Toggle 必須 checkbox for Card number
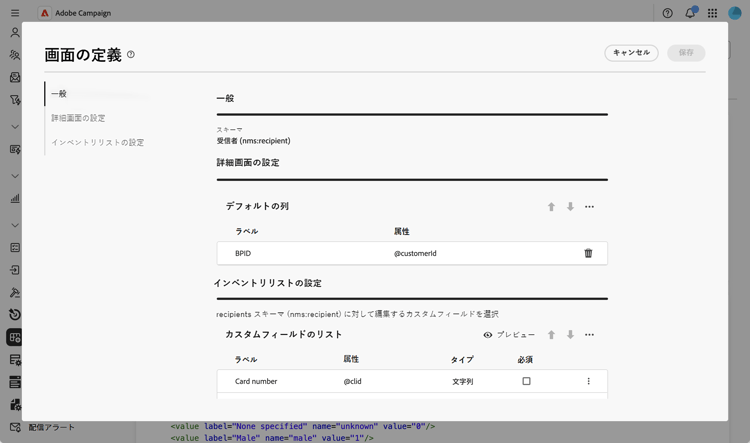750x443 pixels. tap(526, 381)
